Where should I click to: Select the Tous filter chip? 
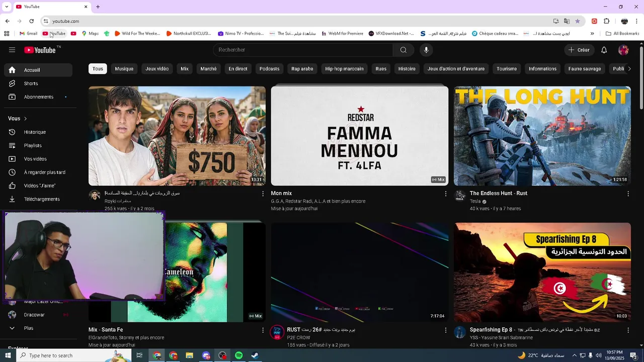pos(98,69)
